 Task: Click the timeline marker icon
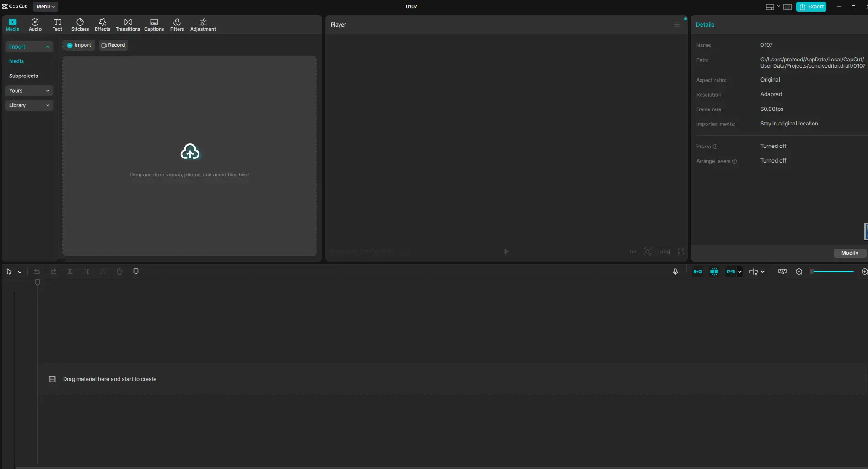coord(136,272)
